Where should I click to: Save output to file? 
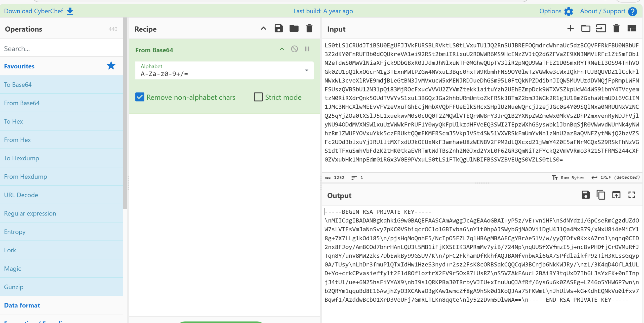586,195
